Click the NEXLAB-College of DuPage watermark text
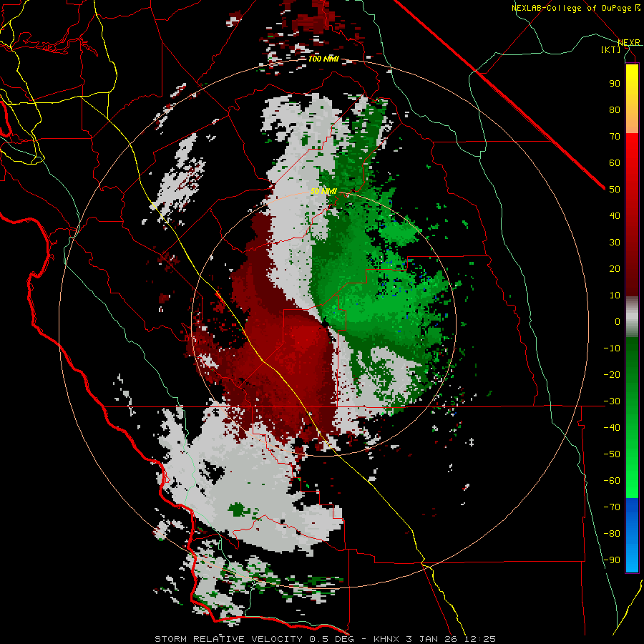 575,8
